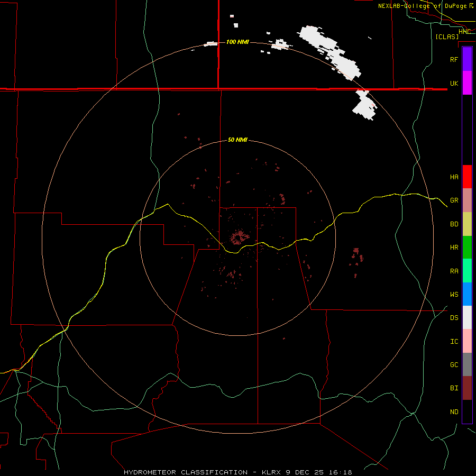Click the HR legend label
The image size is (476, 476).
tap(454, 248)
